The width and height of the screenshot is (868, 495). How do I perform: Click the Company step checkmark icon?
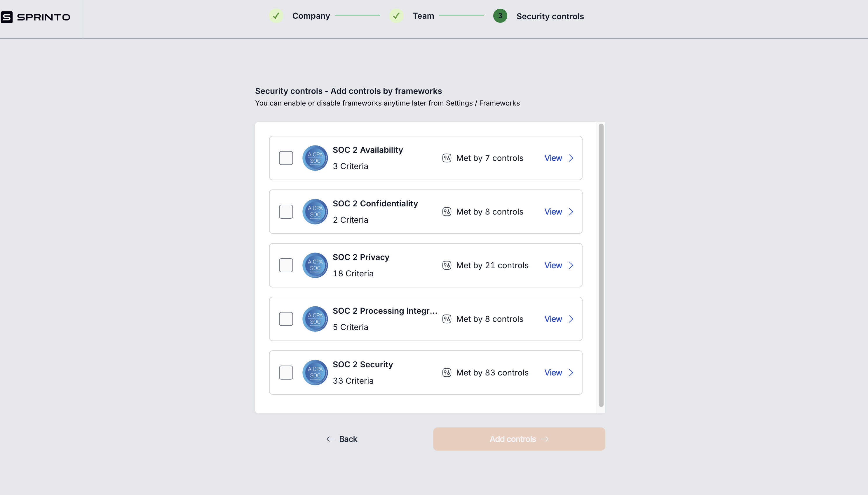click(x=276, y=16)
